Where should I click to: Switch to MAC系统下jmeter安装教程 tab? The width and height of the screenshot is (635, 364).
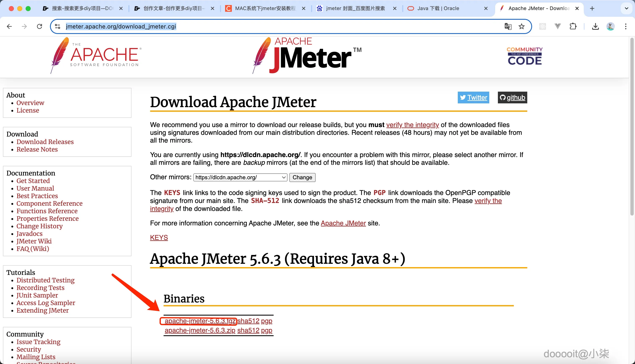point(265,9)
